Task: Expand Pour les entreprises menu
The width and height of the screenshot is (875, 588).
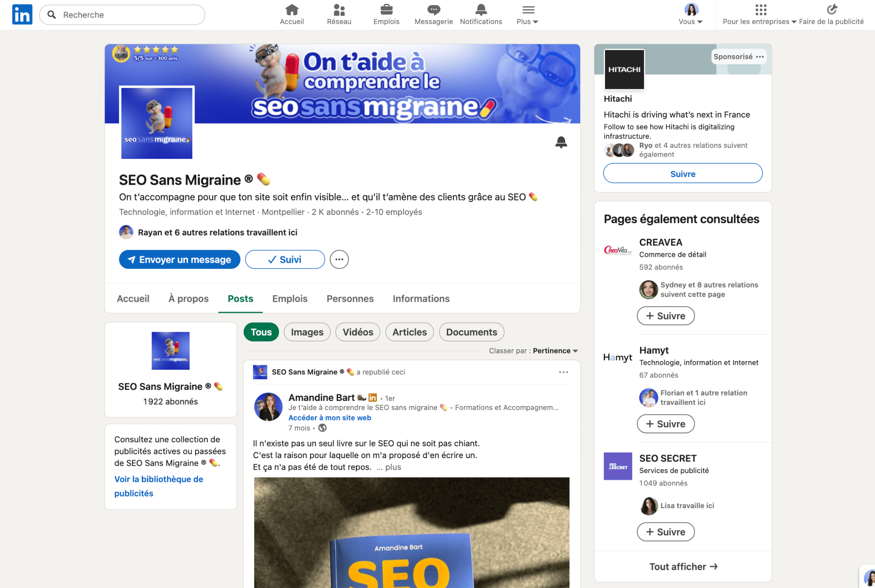Action: pyautogui.click(x=760, y=15)
